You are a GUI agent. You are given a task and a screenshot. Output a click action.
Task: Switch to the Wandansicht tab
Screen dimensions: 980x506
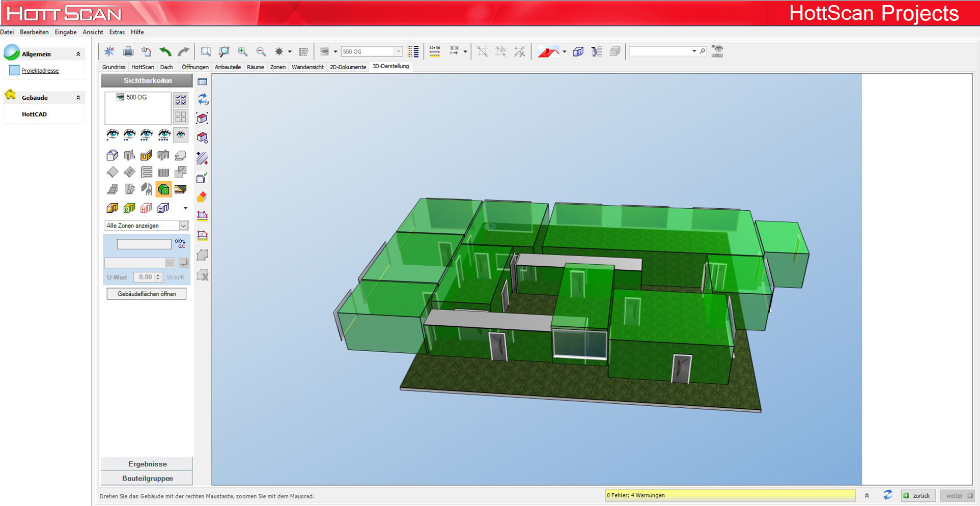[307, 67]
